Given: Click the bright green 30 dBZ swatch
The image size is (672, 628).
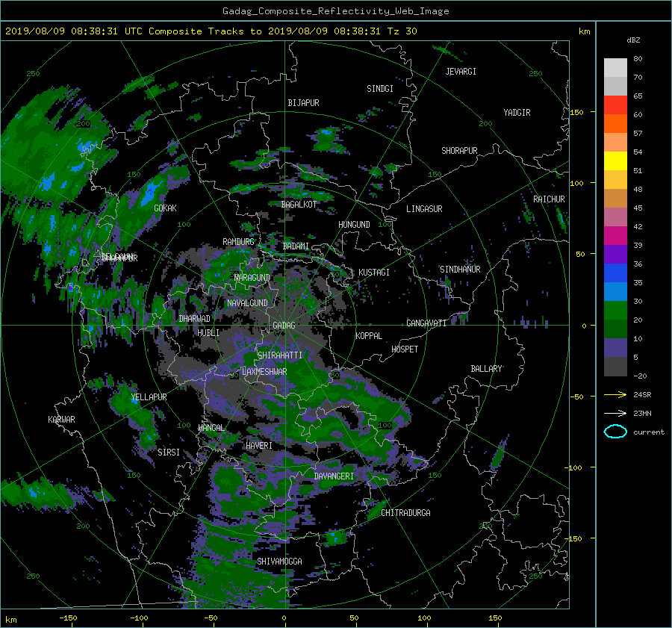Looking at the screenshot, I should [615, 310].
